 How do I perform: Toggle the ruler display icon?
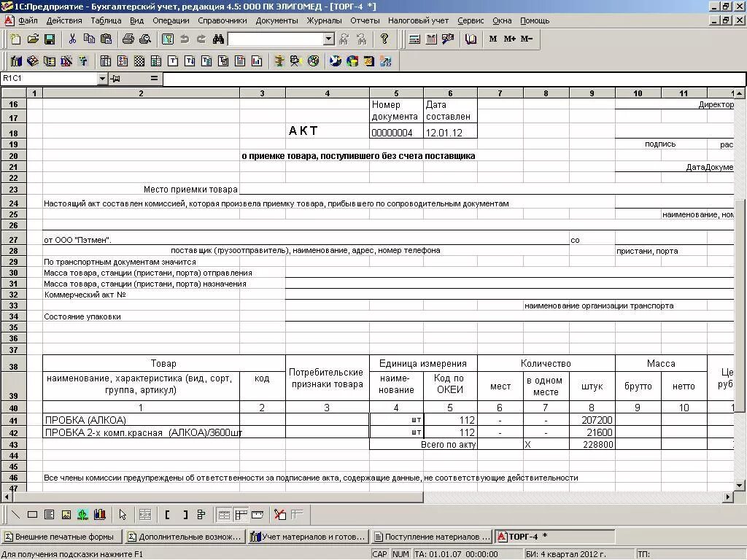258,515
